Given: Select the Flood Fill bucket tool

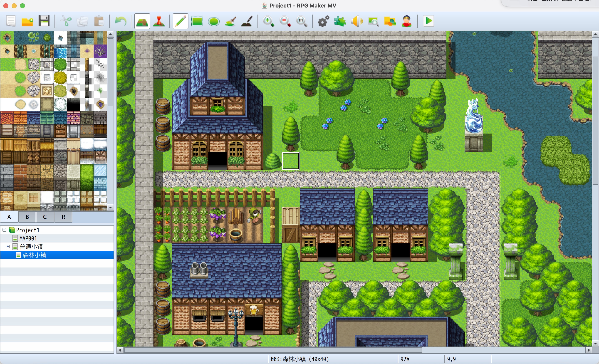Looking at the screenshot, I should 230,21.
